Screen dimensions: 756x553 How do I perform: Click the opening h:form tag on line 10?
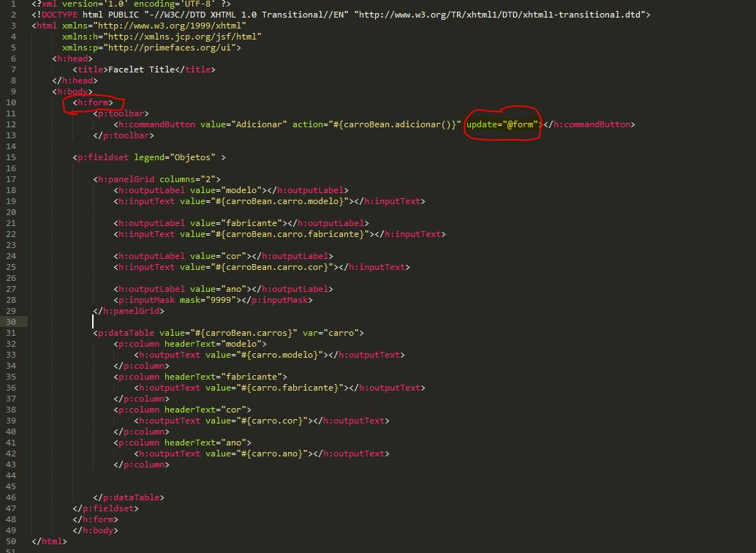(93, 102)
